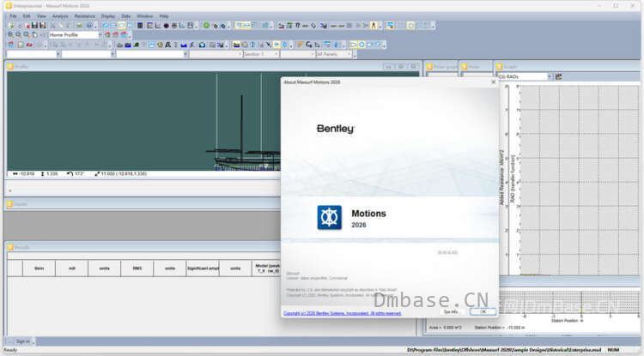The height and width of the screenshot is (356, 644).
Task: Click the red Aa font icon
Action: click(x=29, y=45)
